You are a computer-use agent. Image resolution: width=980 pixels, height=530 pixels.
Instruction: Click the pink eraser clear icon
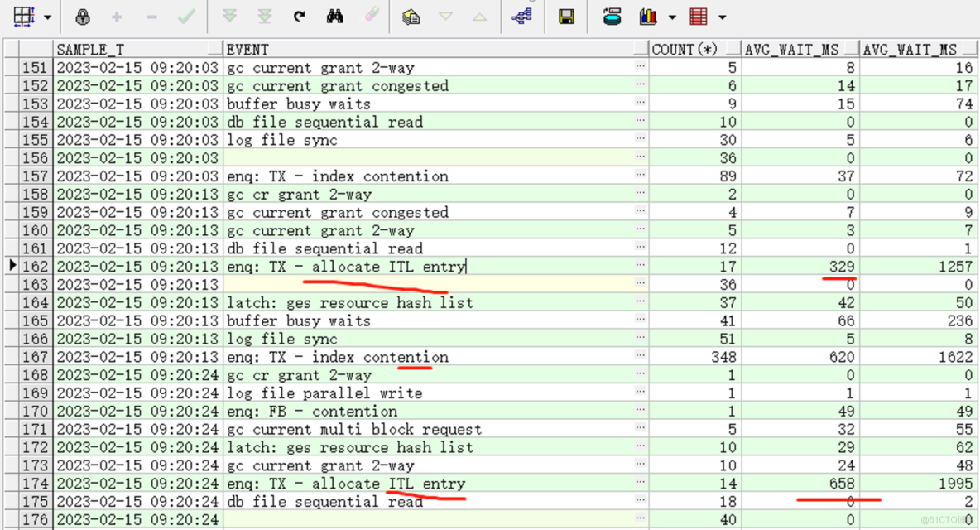(372, 16)
